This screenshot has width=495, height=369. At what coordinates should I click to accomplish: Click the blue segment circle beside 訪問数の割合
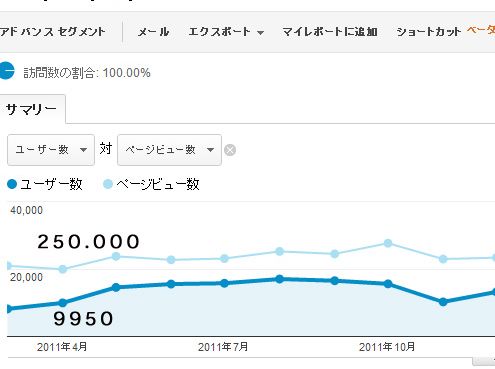7,71
